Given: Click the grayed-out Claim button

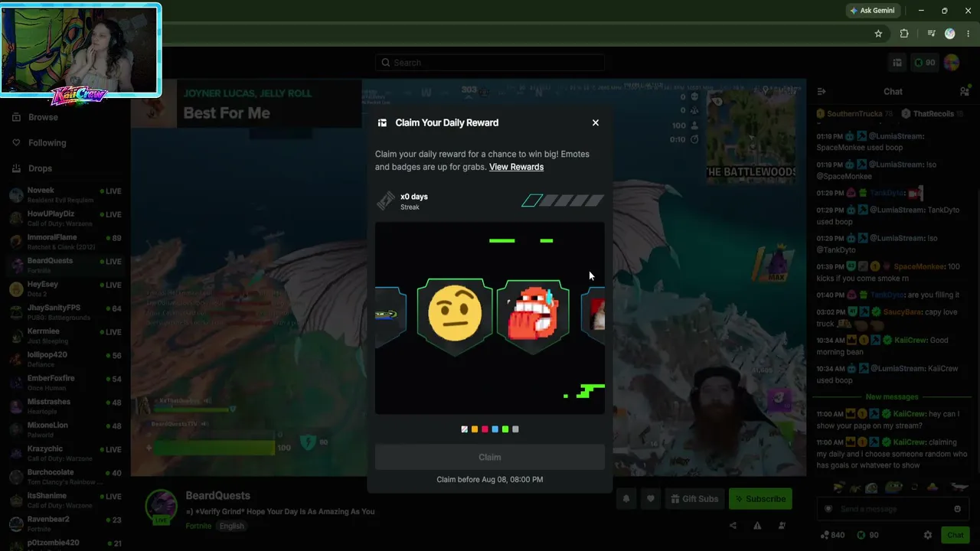Looking at the screenshot, I should tap(490, 457).
